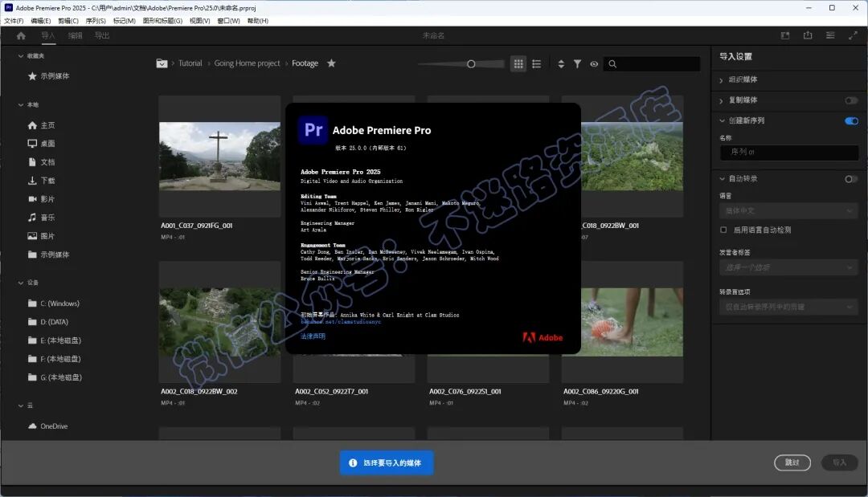Open OneDrive cloud location
Viewport: 868px width, 497px height.
tap(48, 426)
